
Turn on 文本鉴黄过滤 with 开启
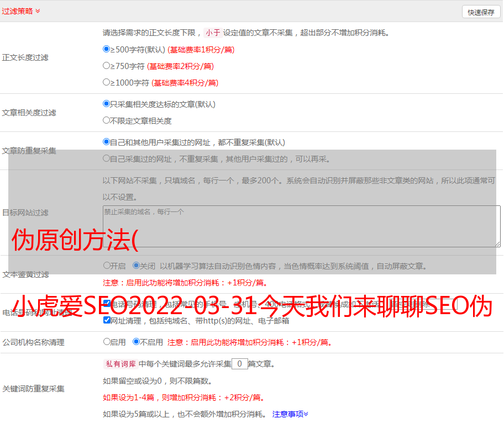coord(107,266)
